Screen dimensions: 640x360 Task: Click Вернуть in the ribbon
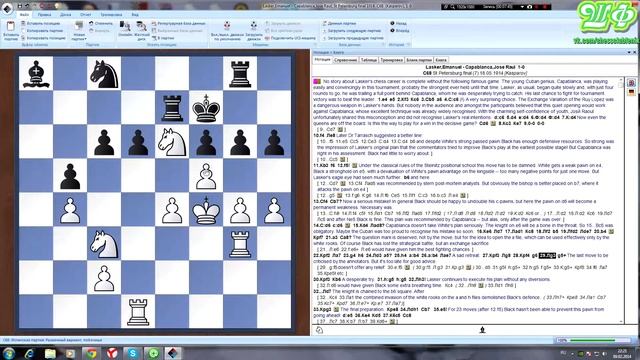[x=99, y=31]
